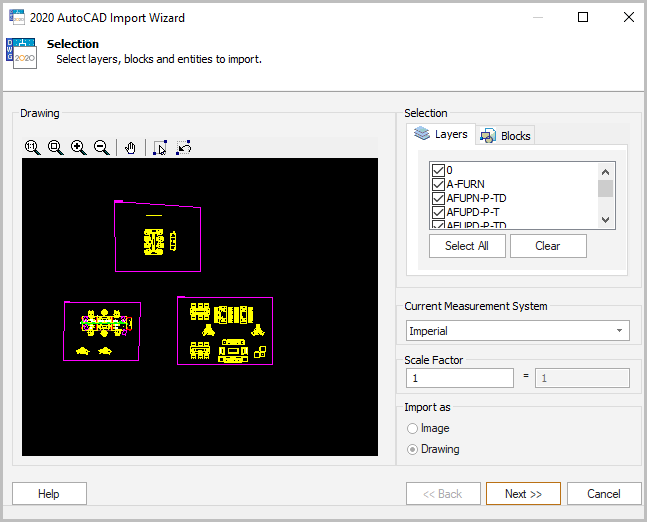647x522 pixels.
Task: Uncheck the A-FURN layer checkbox
Action: 438,184
